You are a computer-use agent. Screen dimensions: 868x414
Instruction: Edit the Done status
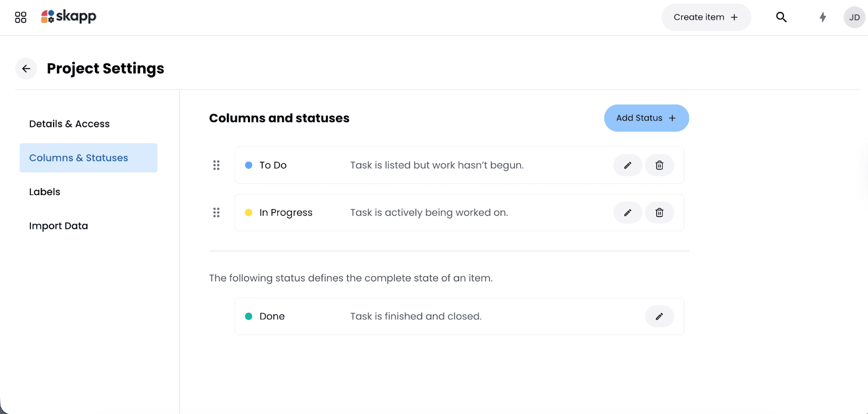(x=659, y=316)
